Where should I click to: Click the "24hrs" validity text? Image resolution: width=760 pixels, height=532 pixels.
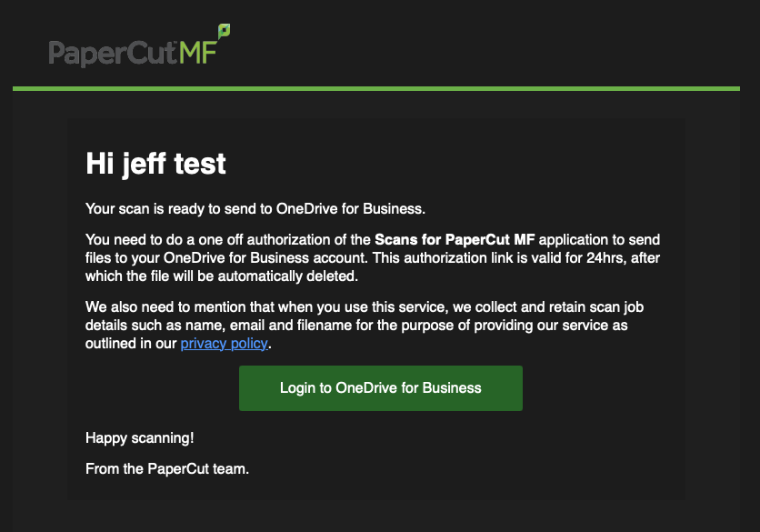coord(603,258)
